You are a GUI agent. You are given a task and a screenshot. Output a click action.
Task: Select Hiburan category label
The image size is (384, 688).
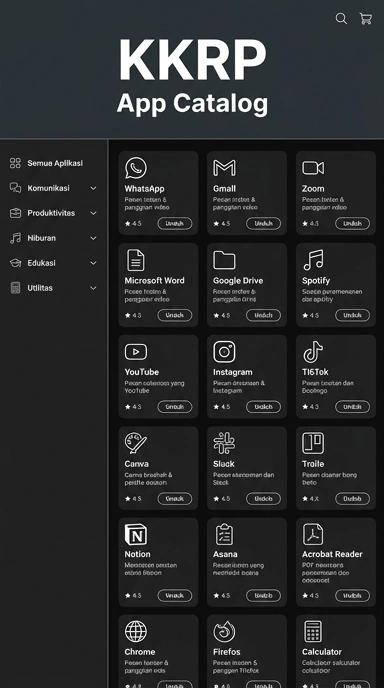pyautogui.click(x=41, y=238)
